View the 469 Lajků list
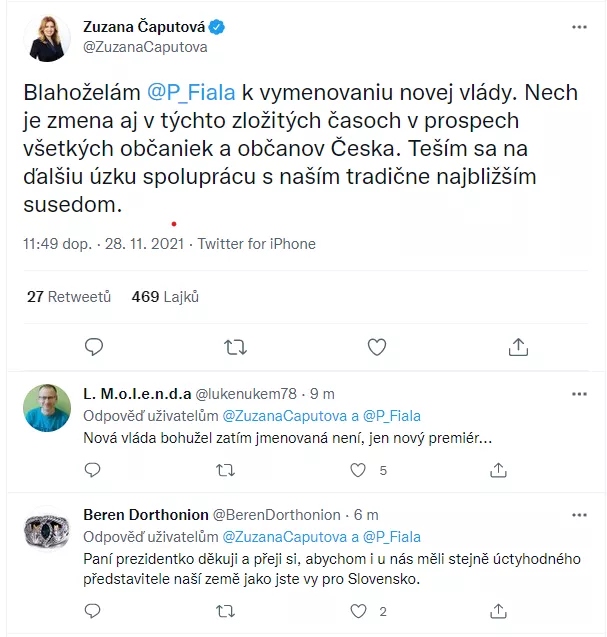The height and width of the screenshot is (637, 607). point(166,297)
